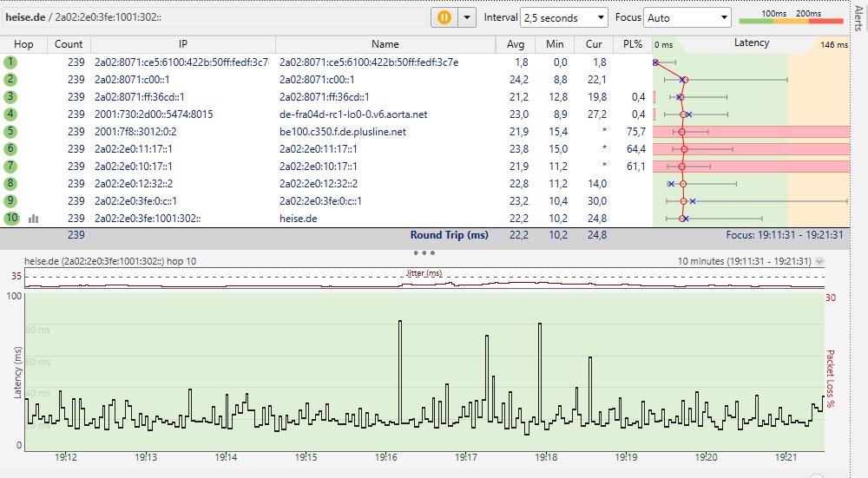Click Min value 15,4 for hop 5
Image resolution: width=868 pixels, height=478 pixels.
(557, 132)
